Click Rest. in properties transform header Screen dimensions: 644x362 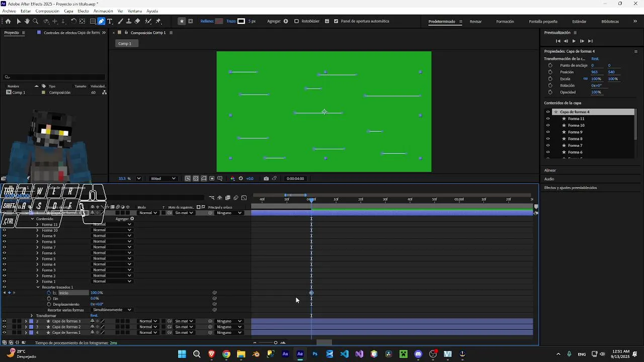(595, 59)
